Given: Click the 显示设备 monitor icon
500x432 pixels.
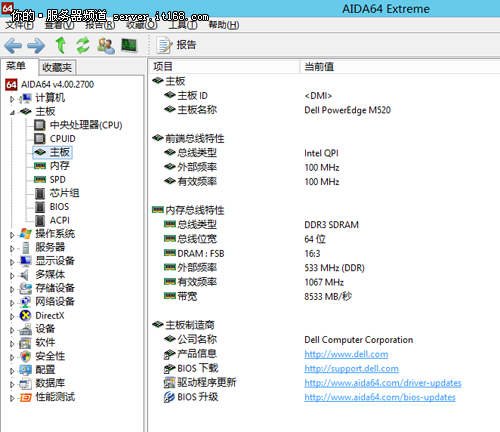Looking at the screenshot, I should (26, 261).
